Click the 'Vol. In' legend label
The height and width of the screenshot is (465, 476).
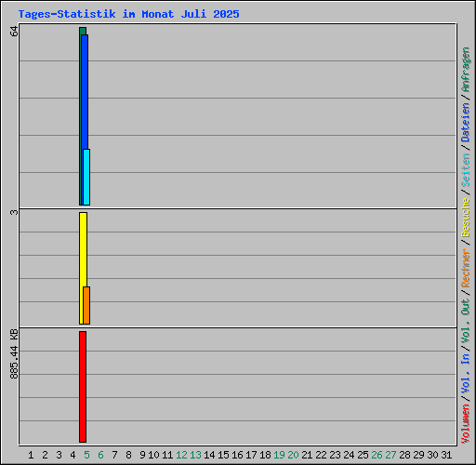[466, 374]
